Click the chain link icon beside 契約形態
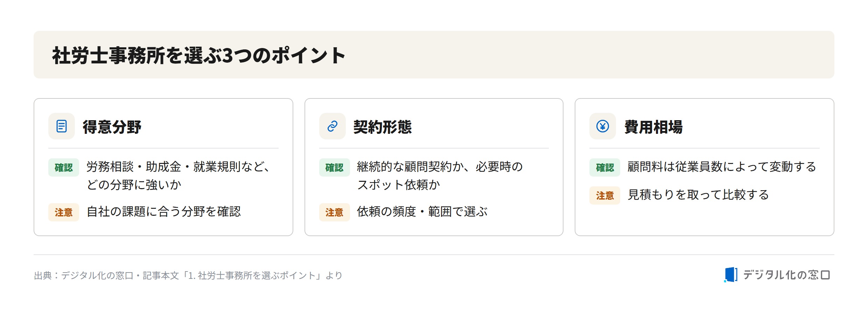The image size is (868, 316). (x=332, y=126)
